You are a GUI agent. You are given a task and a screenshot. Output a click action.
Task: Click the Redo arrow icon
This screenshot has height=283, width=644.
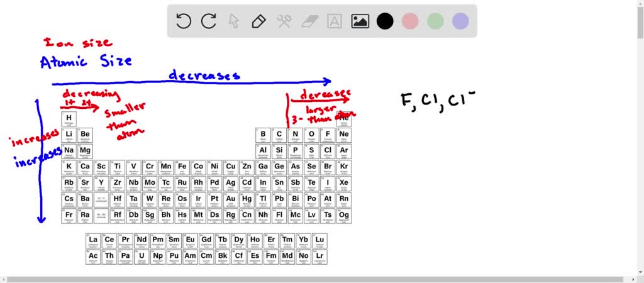209,21
